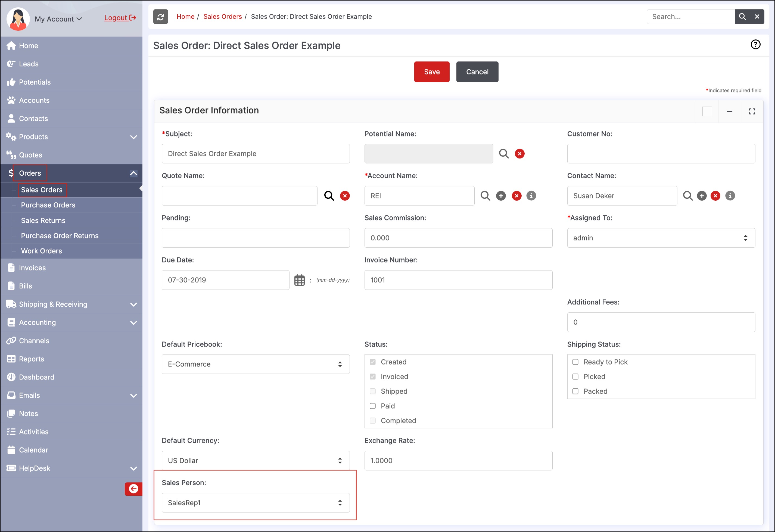775x532 pixels.
Task: Click into the Customer No input field
Action: click(661, 154)
